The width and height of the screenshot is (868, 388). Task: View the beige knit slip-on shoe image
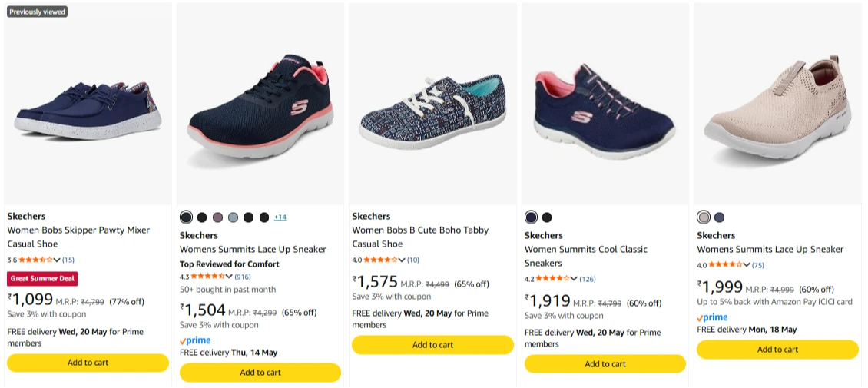coord(777,105)
